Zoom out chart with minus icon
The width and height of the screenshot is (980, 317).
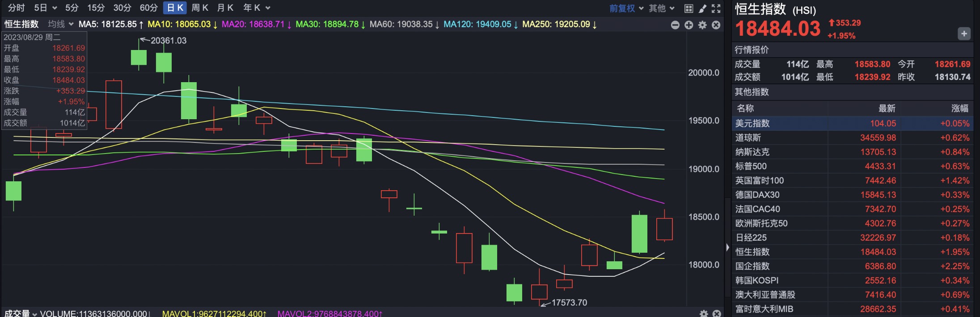click(675, 25)
